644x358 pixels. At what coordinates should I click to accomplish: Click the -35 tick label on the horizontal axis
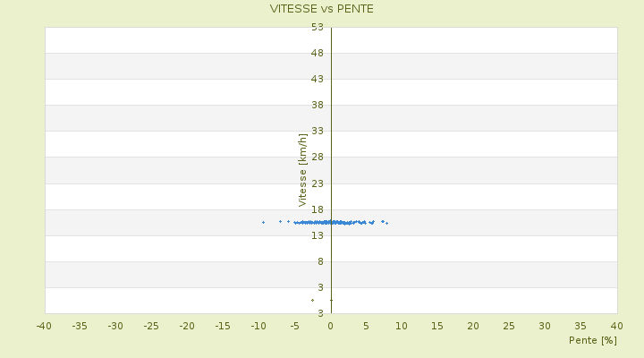coord(80,326)
